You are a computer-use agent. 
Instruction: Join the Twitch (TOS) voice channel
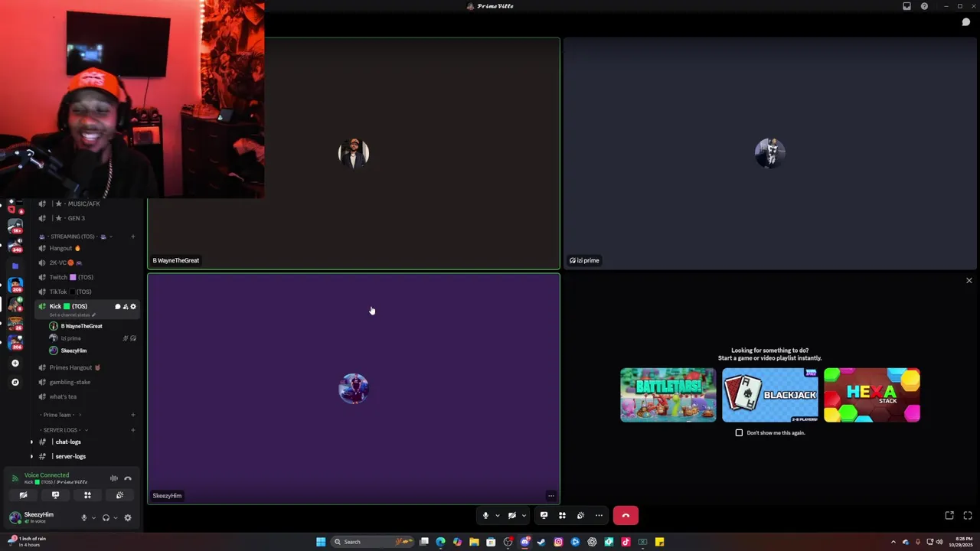point(87,277)
